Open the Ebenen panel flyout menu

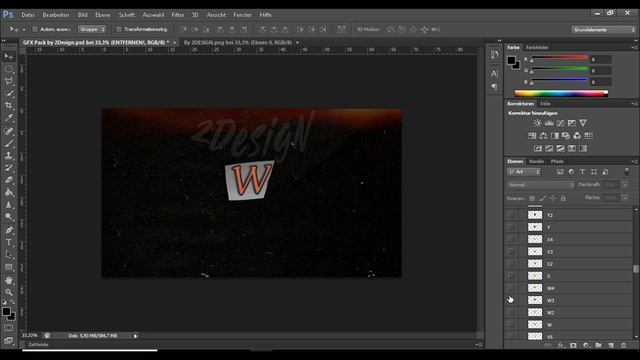click(633, 162)
